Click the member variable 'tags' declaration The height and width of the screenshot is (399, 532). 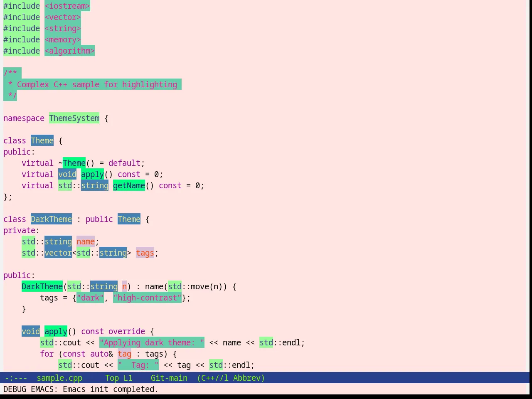[145, 253]
